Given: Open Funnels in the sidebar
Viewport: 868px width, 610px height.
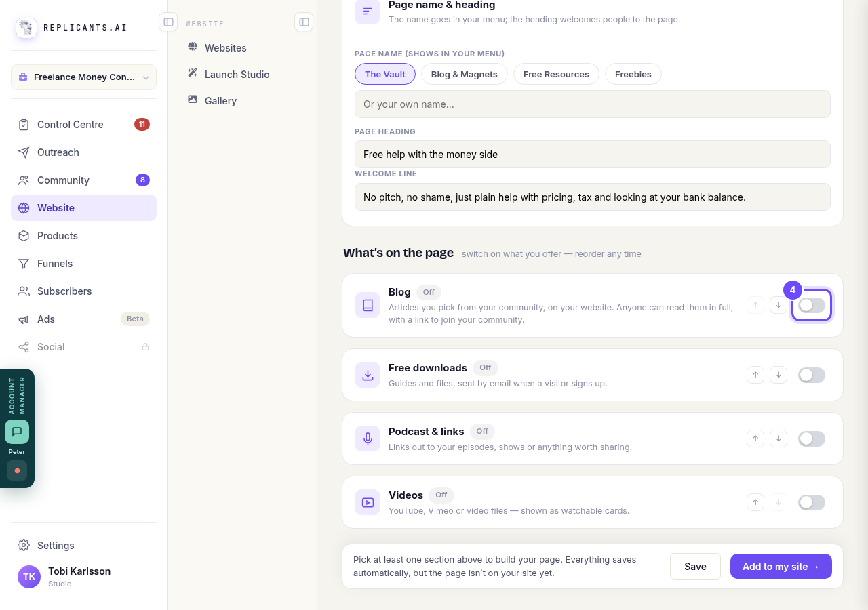Looking at the screenshot, I should click(83, 264).
